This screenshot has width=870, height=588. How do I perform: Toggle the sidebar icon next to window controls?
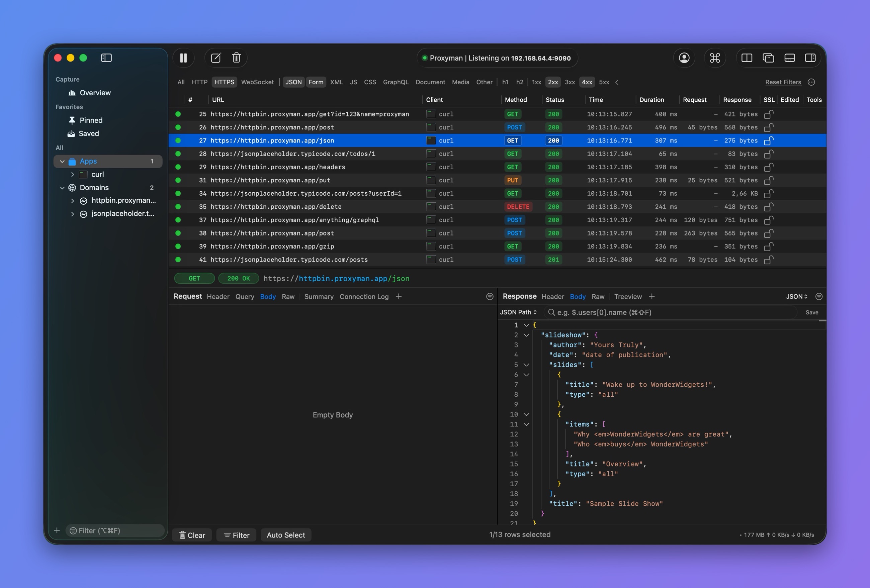(x=106, y=58)
